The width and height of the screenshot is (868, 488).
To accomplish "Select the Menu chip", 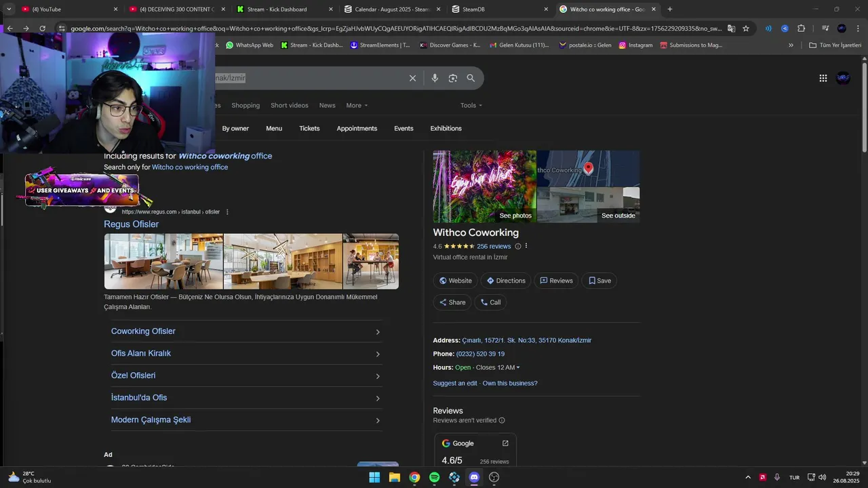I will tap(274, 128).
